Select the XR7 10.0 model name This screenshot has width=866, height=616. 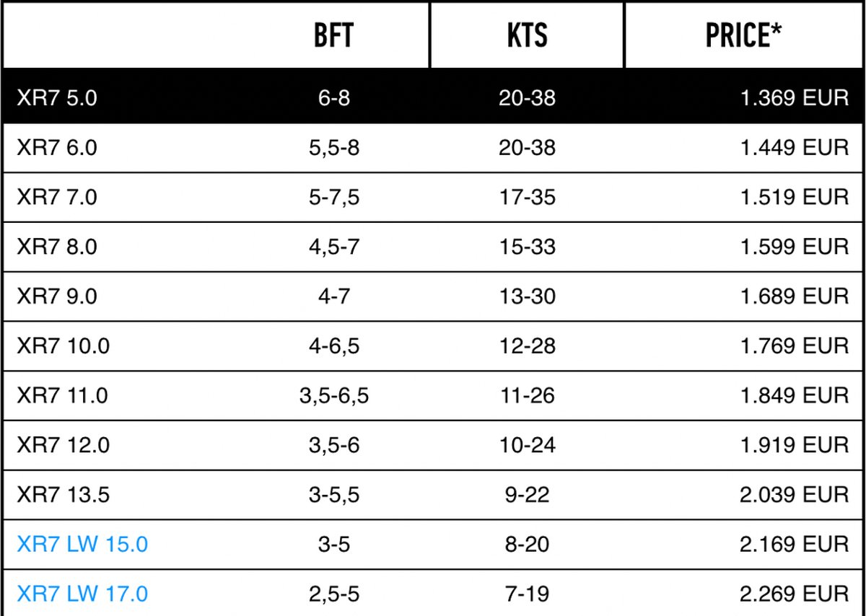(x=64, y=346)
